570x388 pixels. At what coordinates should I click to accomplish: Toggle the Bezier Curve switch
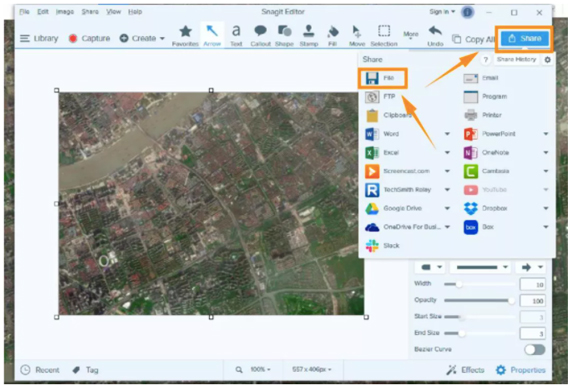click(x=535, y=349)
